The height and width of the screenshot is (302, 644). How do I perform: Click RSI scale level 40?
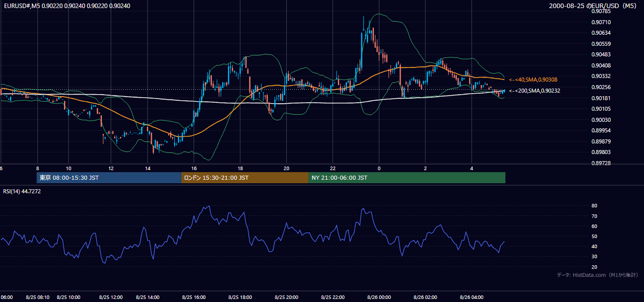[x=594, y=246]
